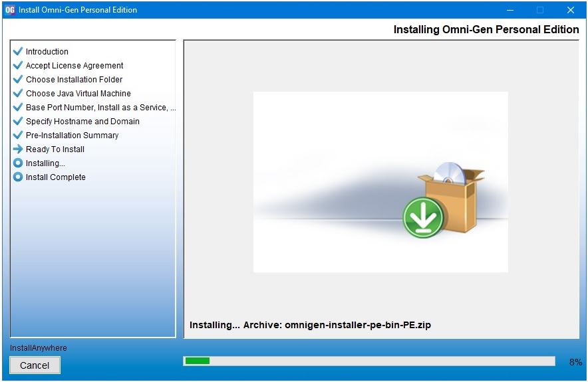Screen dimensions: 588x382
Task: Click the checkmark beside Specify Hostname and Domain
Action: pyautogui.click(x=17, y=121)
